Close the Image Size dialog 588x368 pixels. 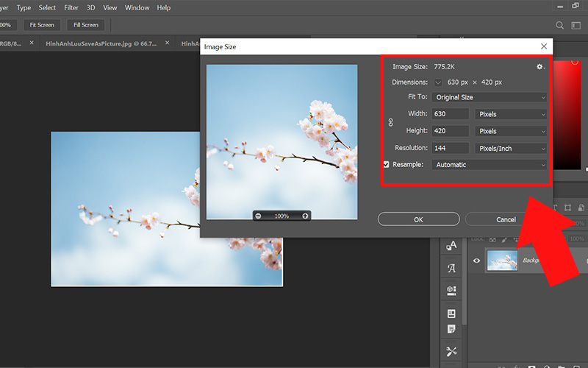(x=544, y=46)
